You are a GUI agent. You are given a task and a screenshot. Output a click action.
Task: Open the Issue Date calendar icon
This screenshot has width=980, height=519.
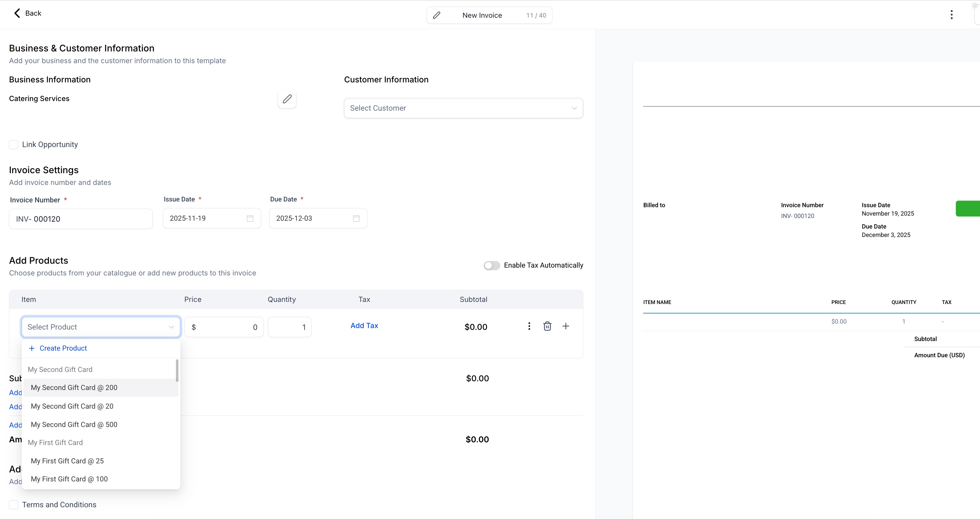250,218
